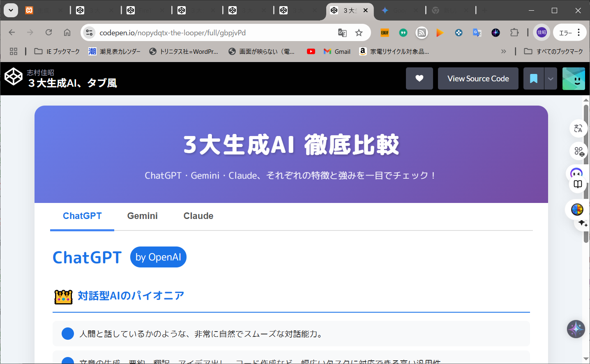The image size is (590, 364).
Task: Open the purple face side icon
Action: point(576,173)
